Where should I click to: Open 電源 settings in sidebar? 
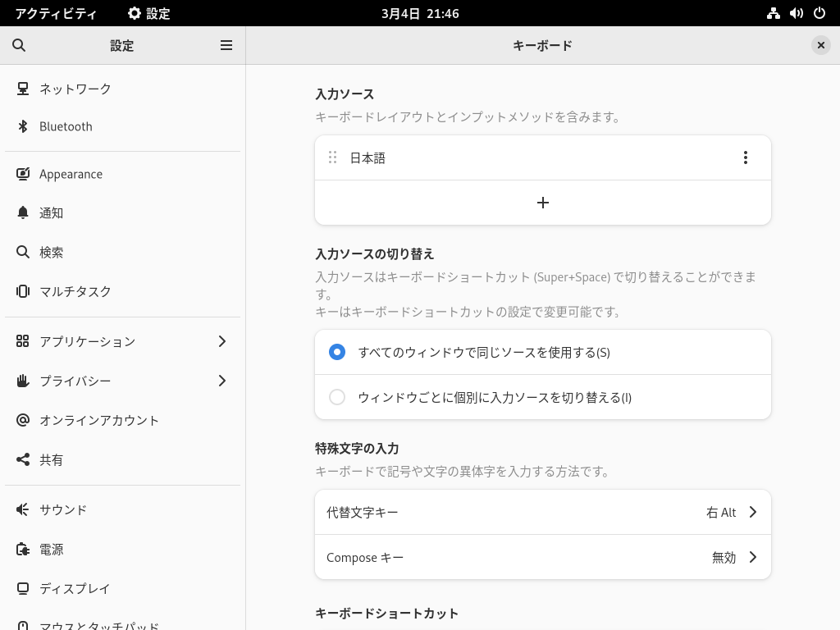[123, 549]
